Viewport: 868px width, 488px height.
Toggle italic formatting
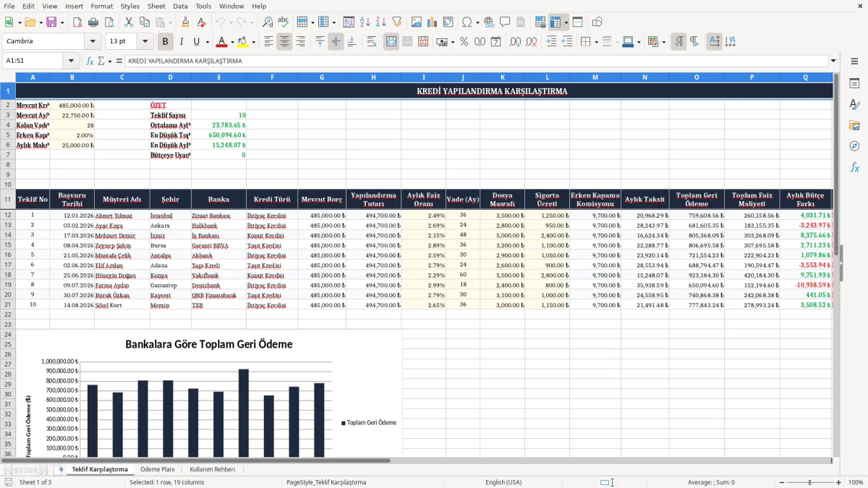182,42
